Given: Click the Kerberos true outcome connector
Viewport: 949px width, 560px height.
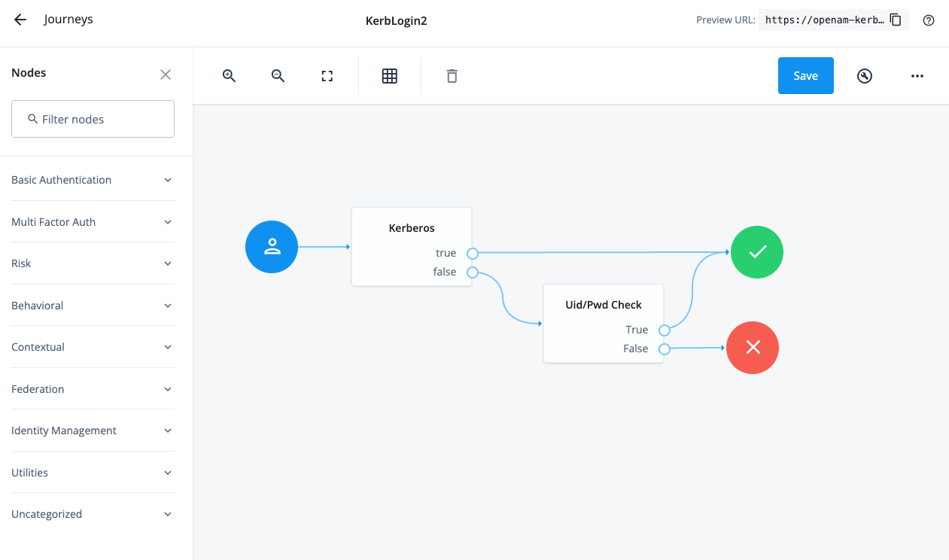Looking at the screenshot, I should click(x=473, y=253).
